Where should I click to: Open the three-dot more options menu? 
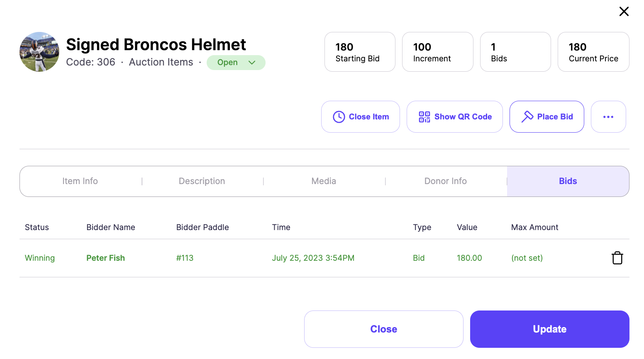pos(608,117)
